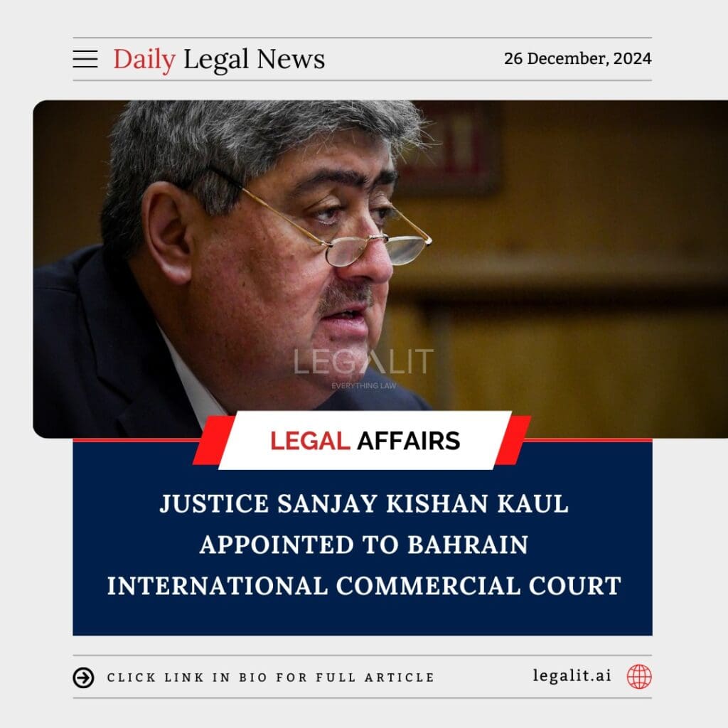The image size is (728, 728).
Task: Click the LEGALIT watermark logo
Action: click(x=364, y=362)
